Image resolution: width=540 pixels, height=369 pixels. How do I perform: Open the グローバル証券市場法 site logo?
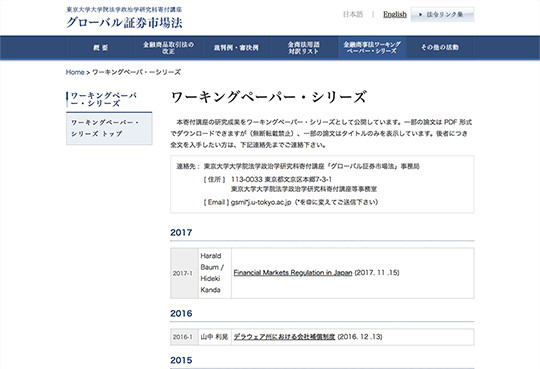[124, 22]
